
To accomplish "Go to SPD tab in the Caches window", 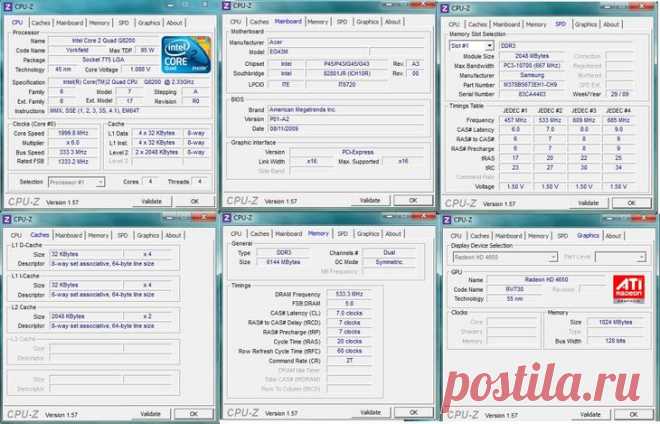I will pyautogui.click(x=122, y=235).
